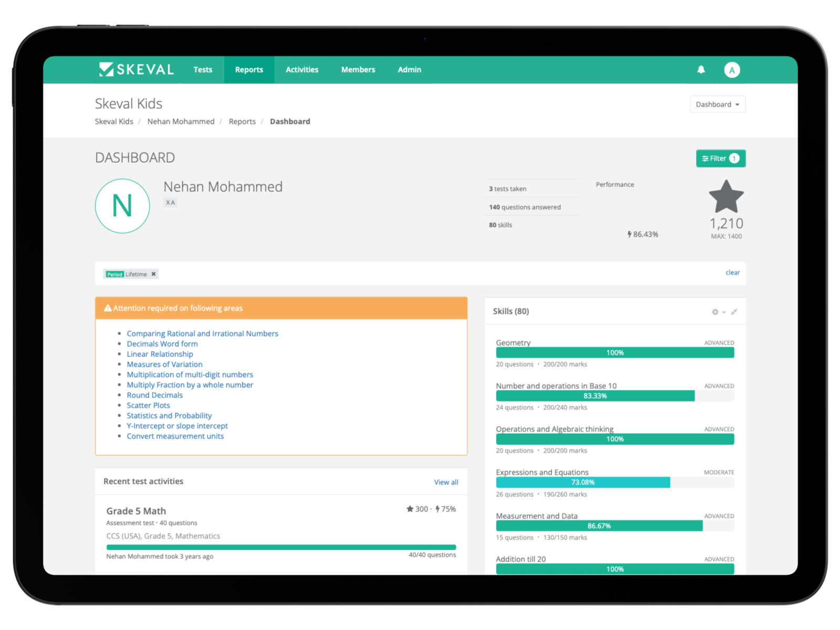Open user avatar account menu
840x630 pixels.
(x=732, y=70)
